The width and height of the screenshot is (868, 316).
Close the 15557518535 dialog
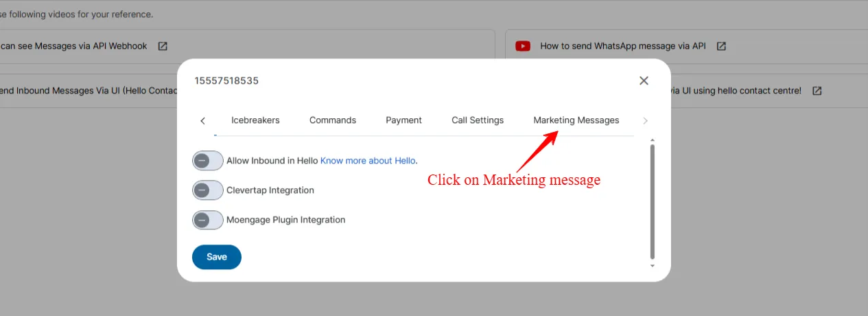pyautogui.click(x=644, y=80)
